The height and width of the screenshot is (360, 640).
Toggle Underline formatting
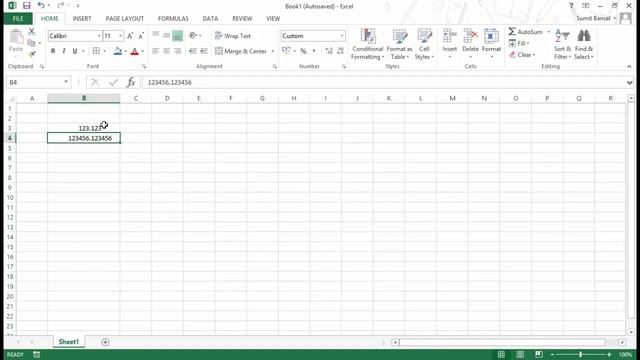(x=75, y=51)
